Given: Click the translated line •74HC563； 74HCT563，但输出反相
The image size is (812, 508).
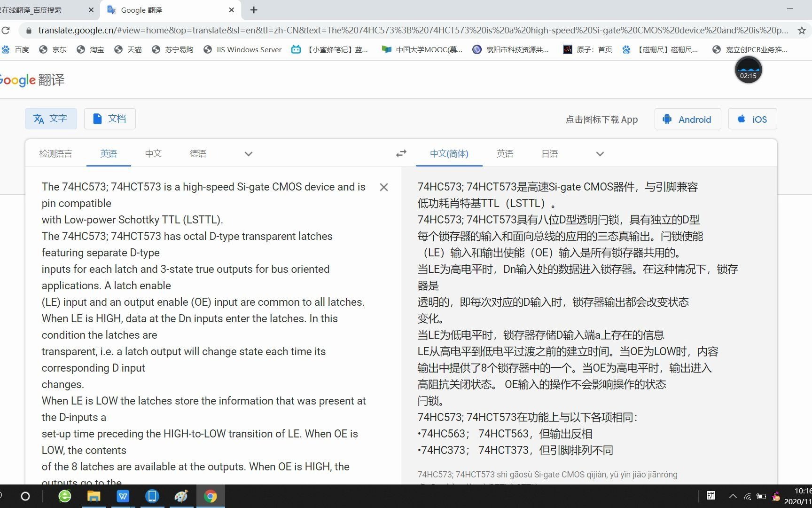Looking at the screenshot, I should (505, 434).
